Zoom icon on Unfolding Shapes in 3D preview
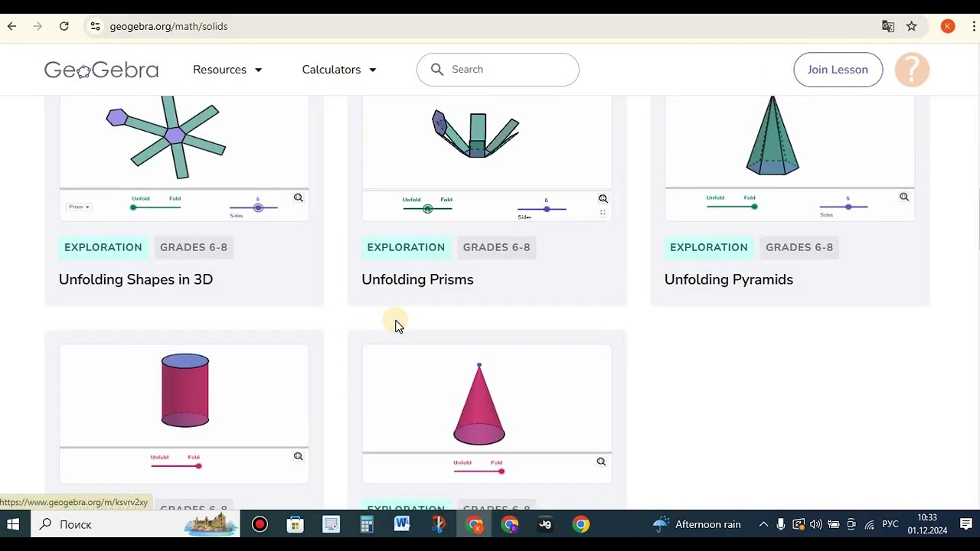The image size is (980, 551). 299,197
